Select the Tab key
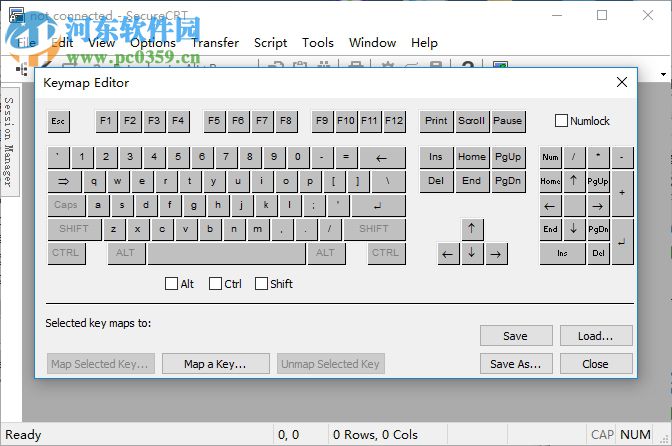672x446 pixels. point(64,181)
